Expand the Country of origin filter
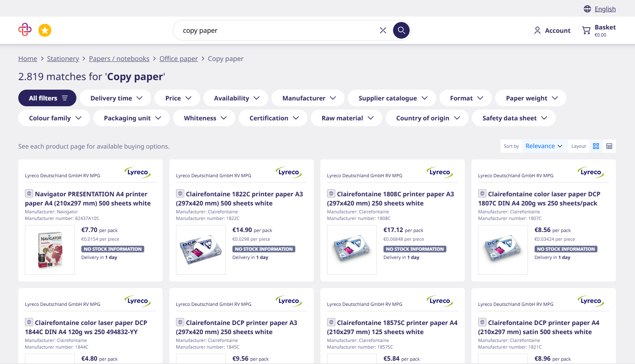The image size is (635, 364). pos(427,118)
